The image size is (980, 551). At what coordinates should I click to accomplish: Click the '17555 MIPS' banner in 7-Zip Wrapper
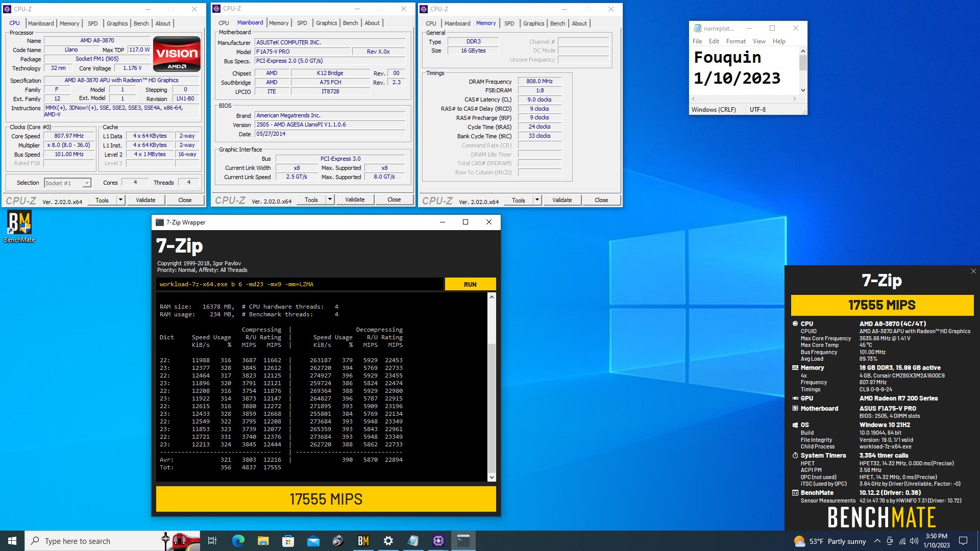click(326, 499)
